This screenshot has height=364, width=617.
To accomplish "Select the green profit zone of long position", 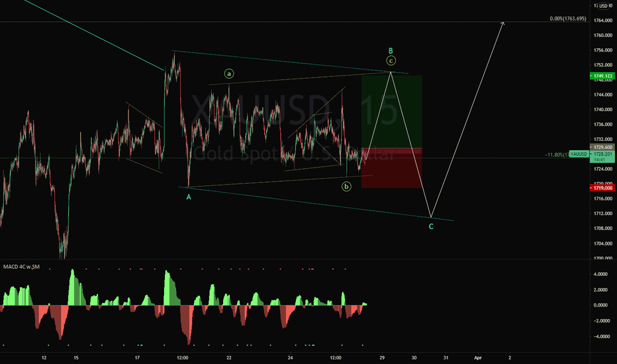I will pos(391,112).
